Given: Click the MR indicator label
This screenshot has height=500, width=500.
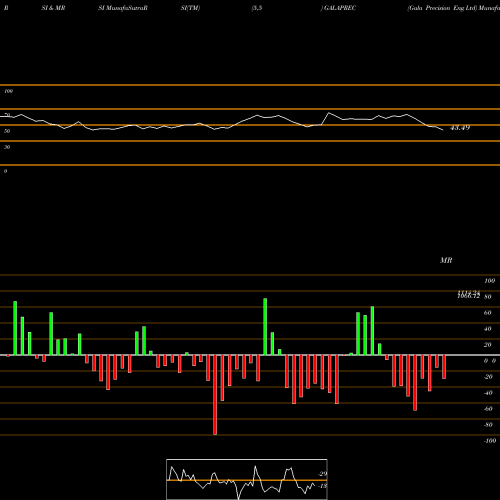Looking at the screenshot, I should tap(446, 260).
